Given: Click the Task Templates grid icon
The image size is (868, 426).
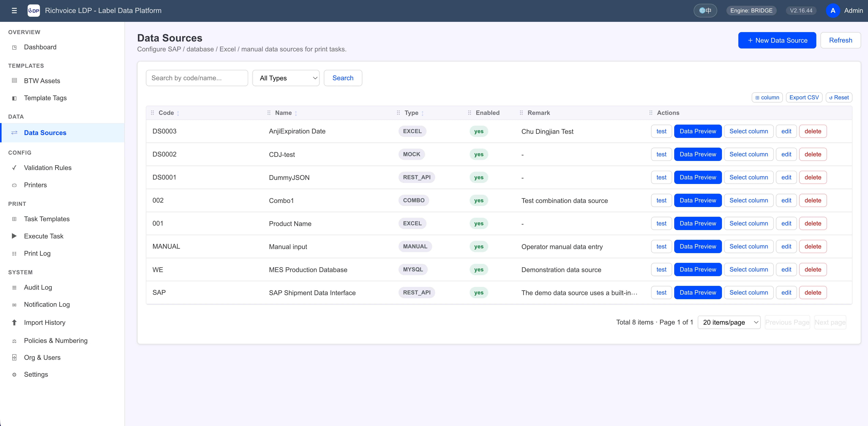Looking at the screenshot, I should coord(14,219).
